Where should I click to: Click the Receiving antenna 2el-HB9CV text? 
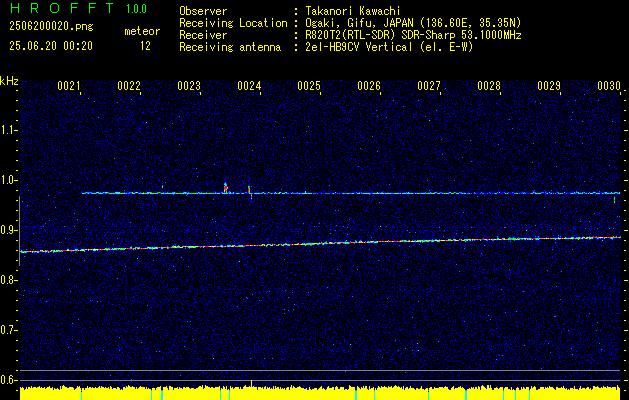click(387, 47)
